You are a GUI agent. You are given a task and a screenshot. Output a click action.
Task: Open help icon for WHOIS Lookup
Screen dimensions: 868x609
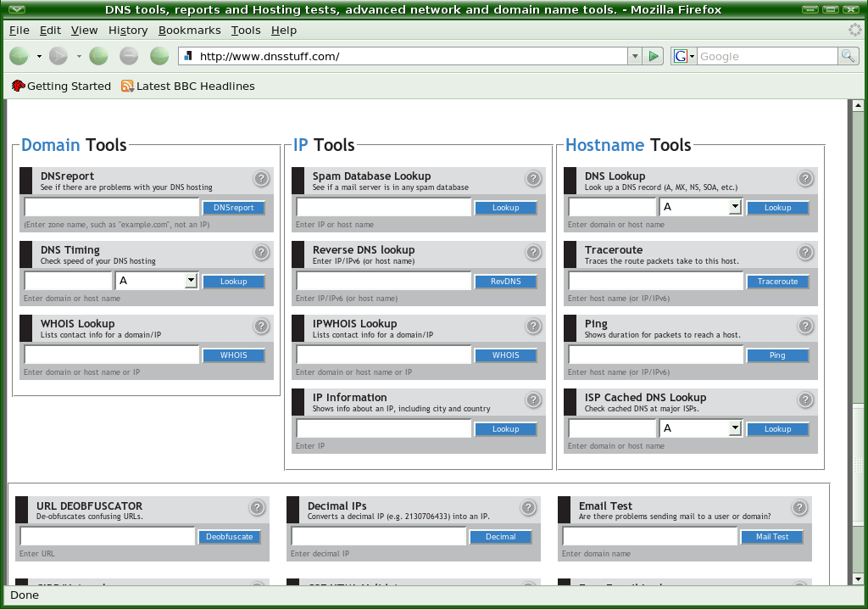(261, 326)
